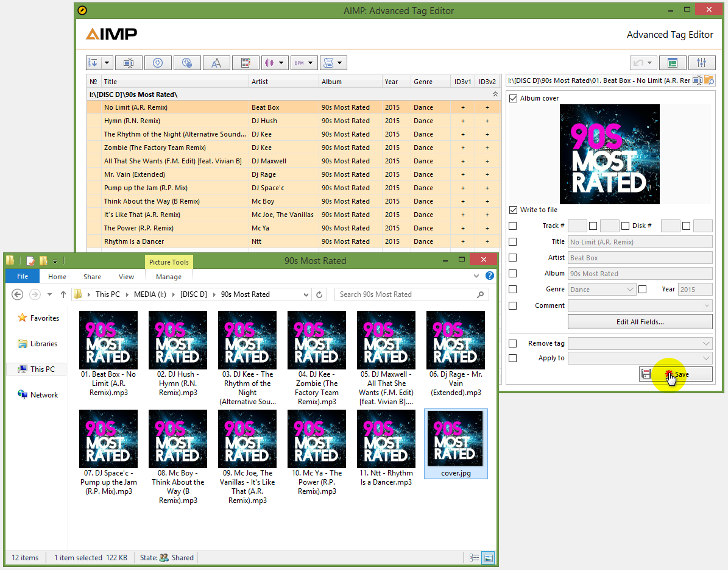This screenshot has height=570, width=728.
Task: Enable the Album field checkbox
Action: [512, 273]
